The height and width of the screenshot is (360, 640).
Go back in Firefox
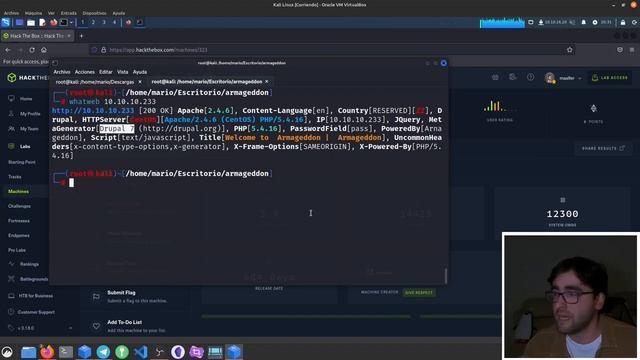(8, 50)
